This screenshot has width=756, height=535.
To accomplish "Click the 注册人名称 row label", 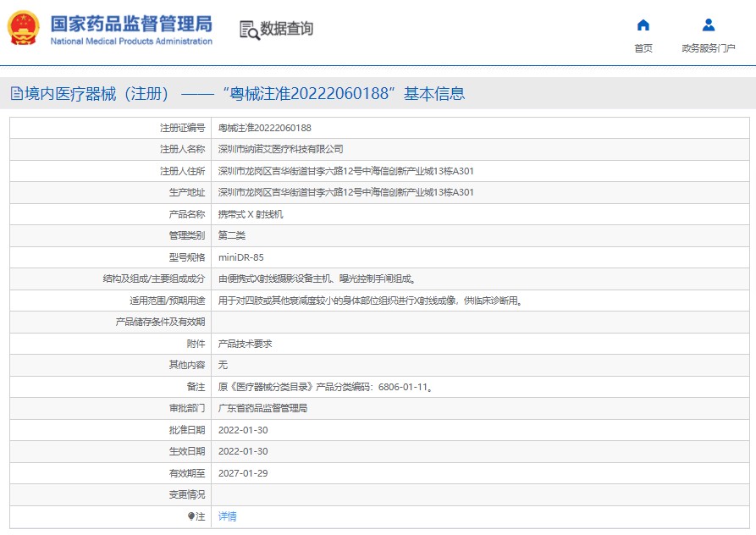I will tap(183, 149).
